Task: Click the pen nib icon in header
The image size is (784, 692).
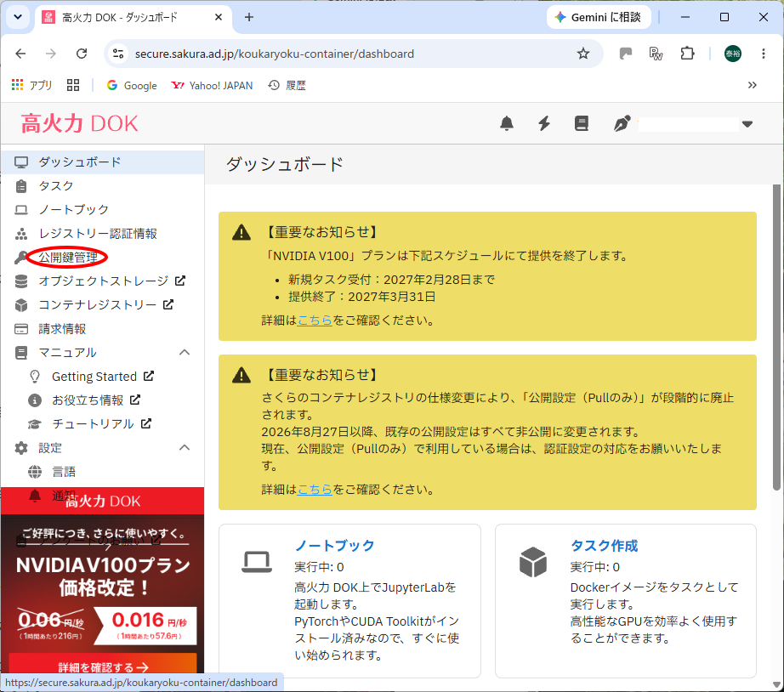Action: click(x=622, y=123)
